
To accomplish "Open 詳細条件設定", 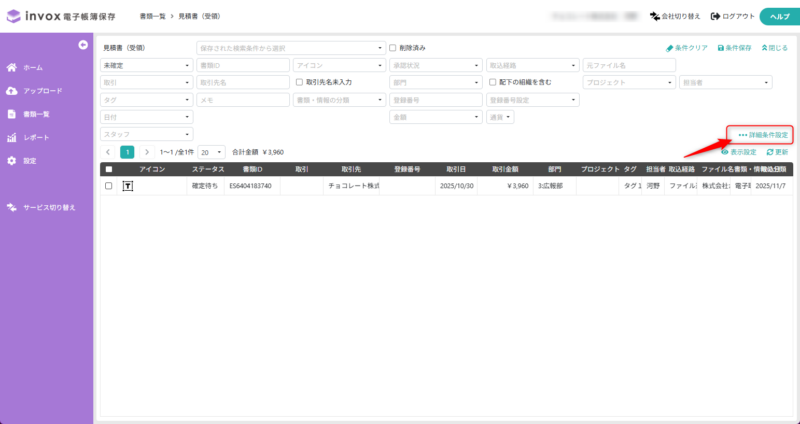I will point(763,135).
